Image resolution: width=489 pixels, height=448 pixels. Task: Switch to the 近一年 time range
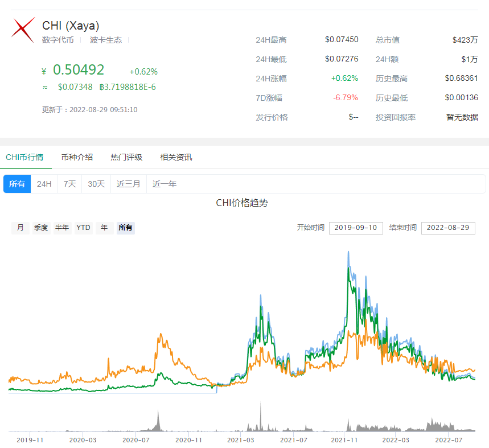[163, 183]
